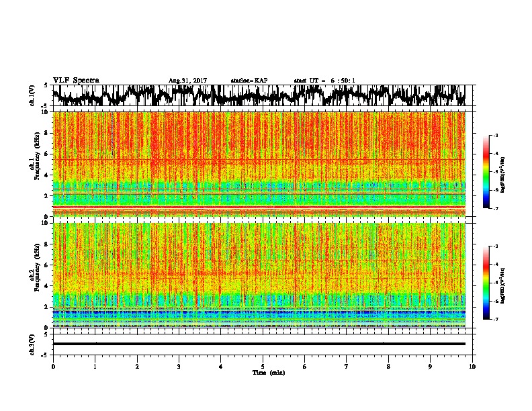Click the "ch.1(V)" axis label

(x=32, y=96)
